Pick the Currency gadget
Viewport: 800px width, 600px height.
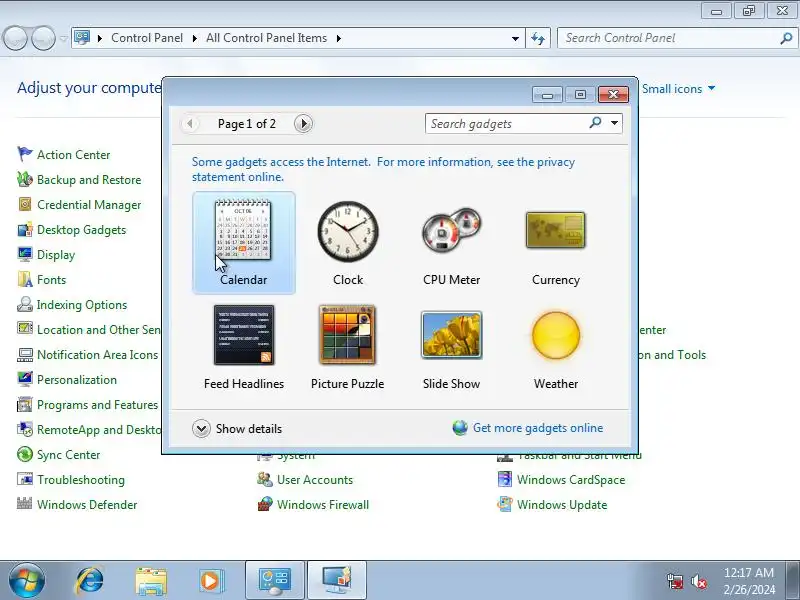556,242
